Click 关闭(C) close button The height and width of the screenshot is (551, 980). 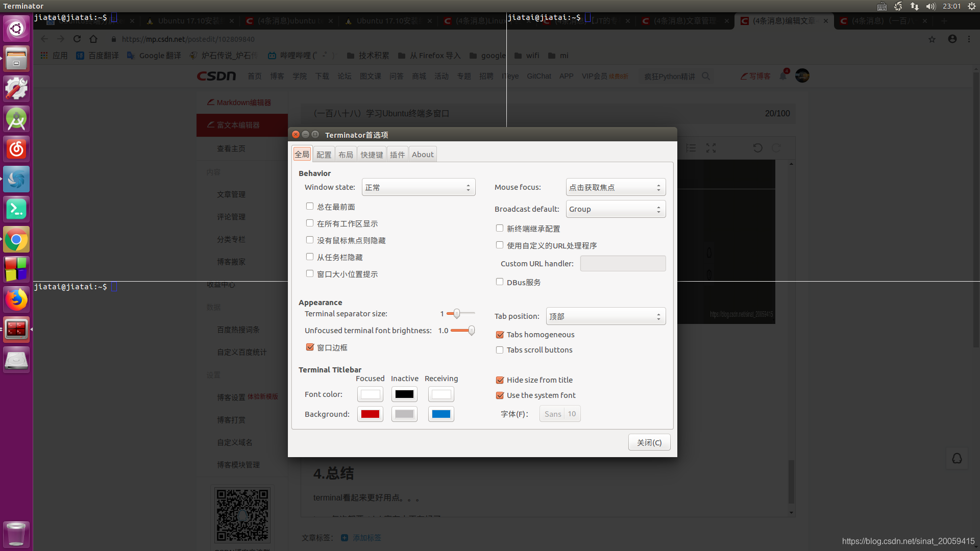[649, 443]
